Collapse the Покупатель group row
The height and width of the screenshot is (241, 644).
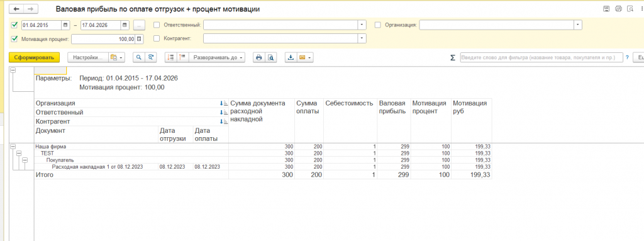click(25, 160)
